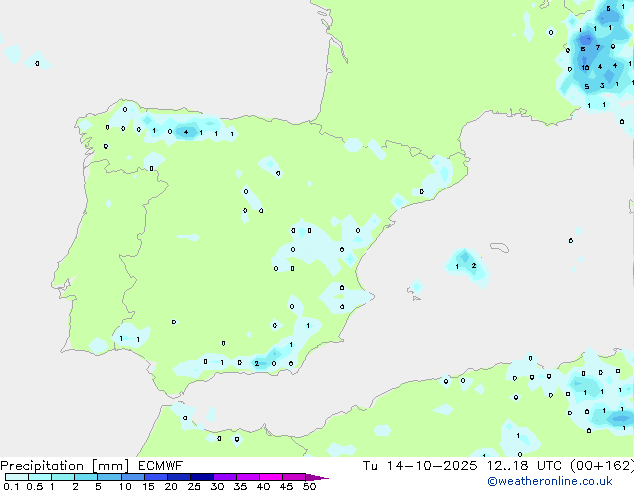Click the value 4 on Spain's north coast

(185, 132)
